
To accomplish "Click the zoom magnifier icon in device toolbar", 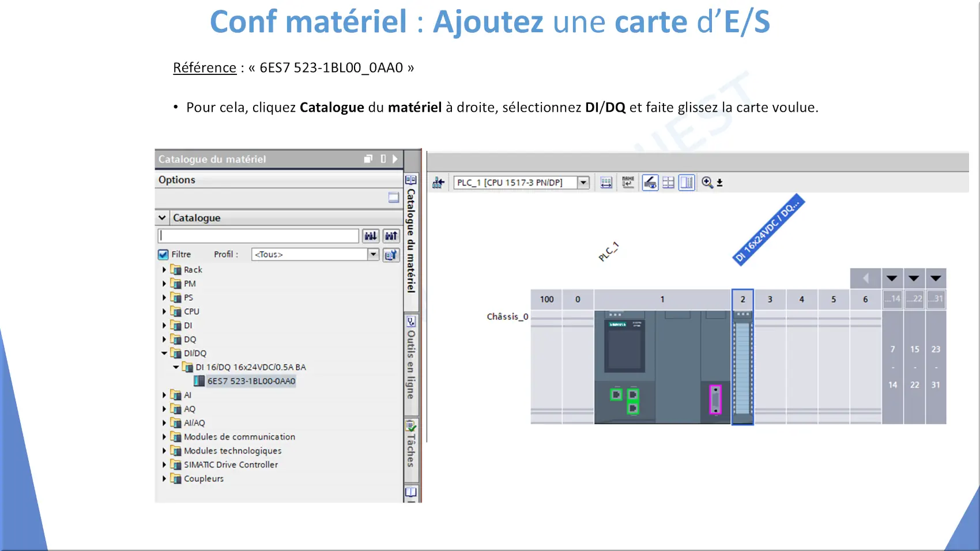I will [707, 183].
